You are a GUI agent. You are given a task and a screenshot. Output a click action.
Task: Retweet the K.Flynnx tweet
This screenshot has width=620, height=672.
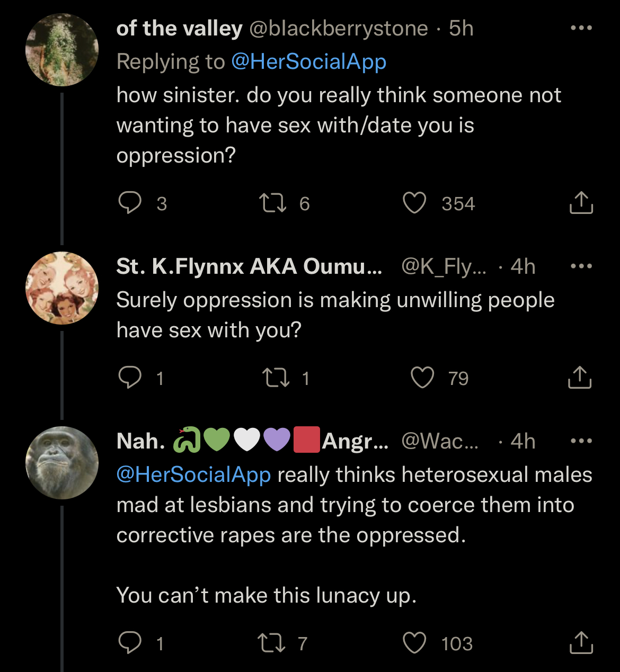tap(275, 378)
